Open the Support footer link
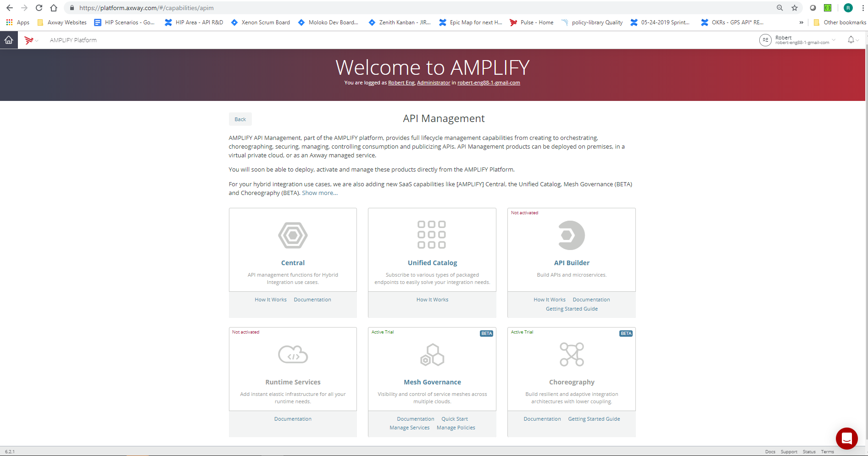Viewport: 868px width, 456px height. (789, 452)
